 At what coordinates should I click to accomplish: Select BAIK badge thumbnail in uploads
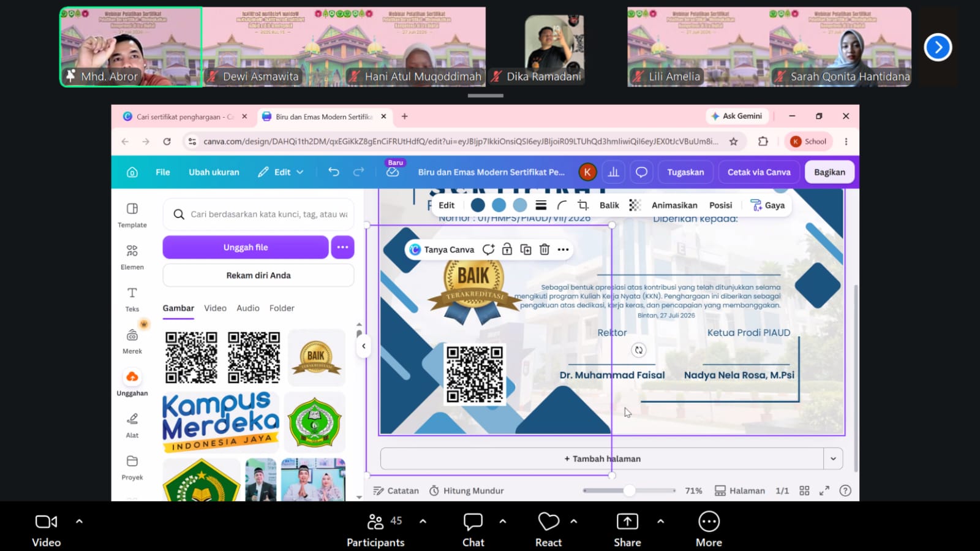click(316, 357)
